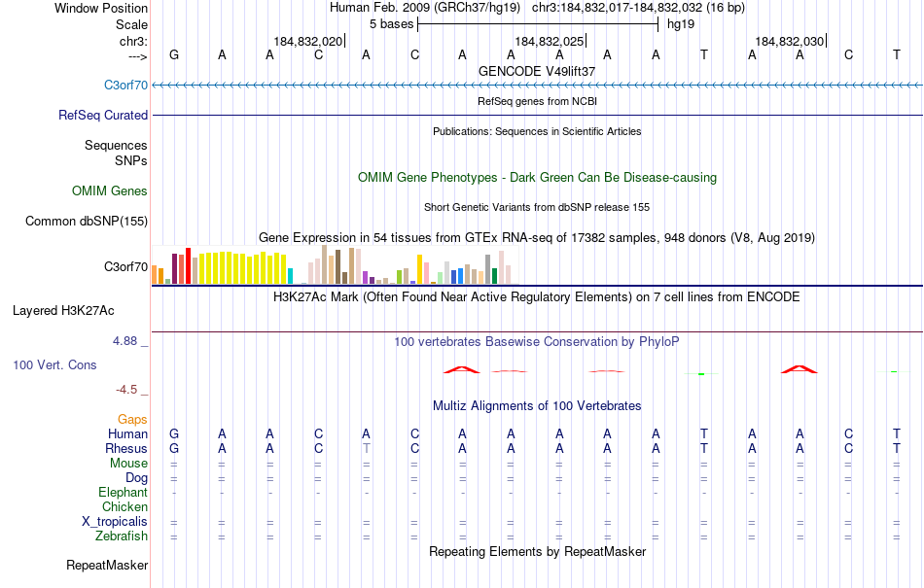Click the Human Feb. 2009 (GRCh37/hg19) header
This screenshot has width=924, height=588.
pyautogui.click(x=425, y=8)
